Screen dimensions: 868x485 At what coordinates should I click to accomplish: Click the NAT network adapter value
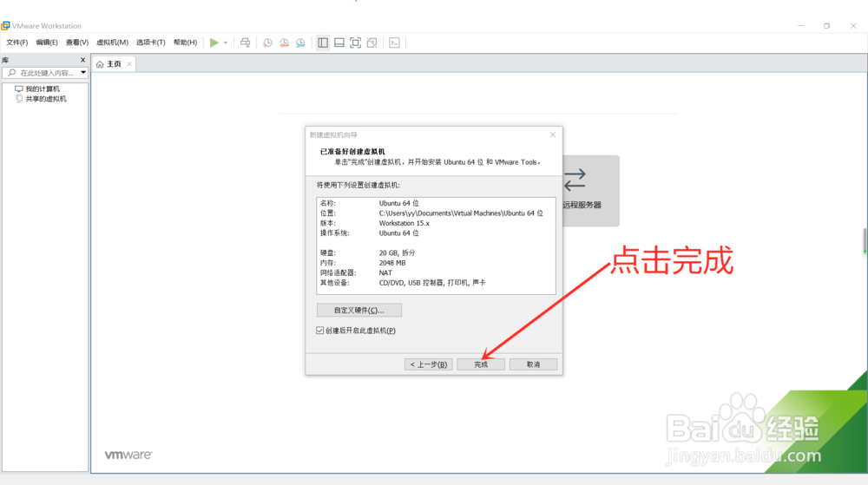coord(385,272)
